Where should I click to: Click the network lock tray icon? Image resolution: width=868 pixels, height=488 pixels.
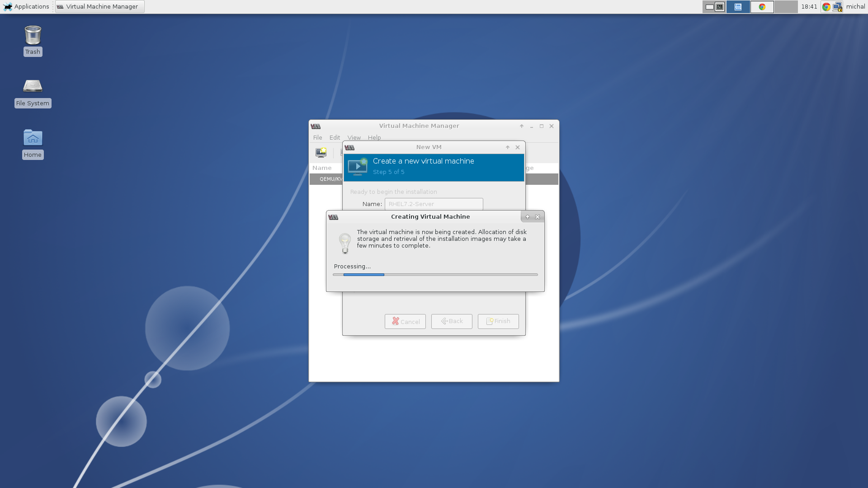(x=837, y=7)
